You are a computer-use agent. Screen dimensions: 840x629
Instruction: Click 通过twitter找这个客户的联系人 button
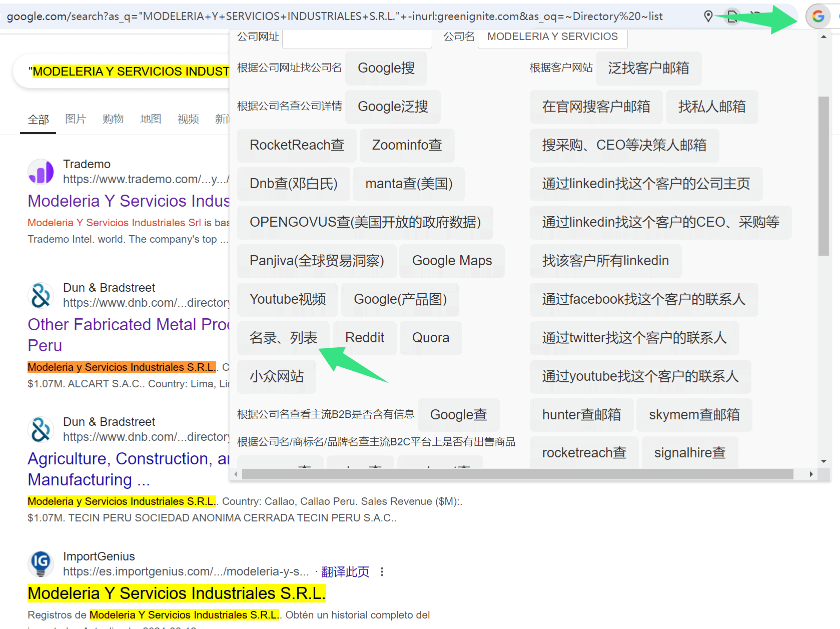[x=634, y=338]
